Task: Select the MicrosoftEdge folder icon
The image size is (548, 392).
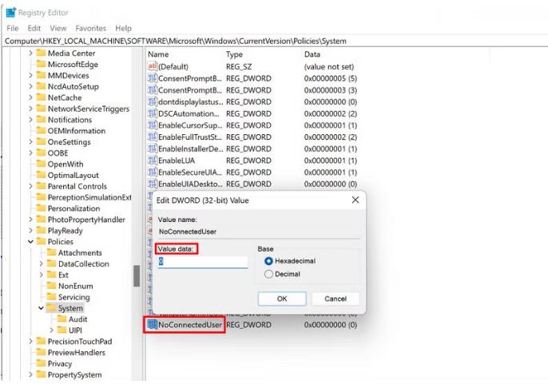Action: (42, 64)
